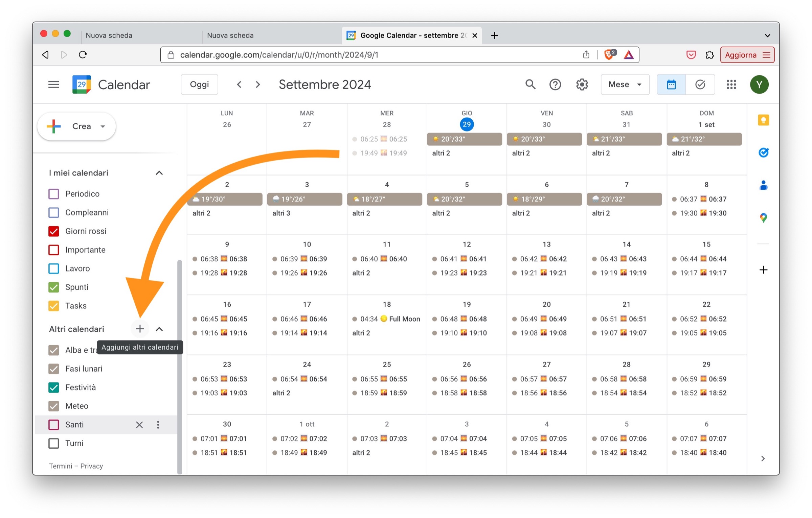
Task: Open the search magnifier icon
Action: pyautogui.click(x=530, y=85)
